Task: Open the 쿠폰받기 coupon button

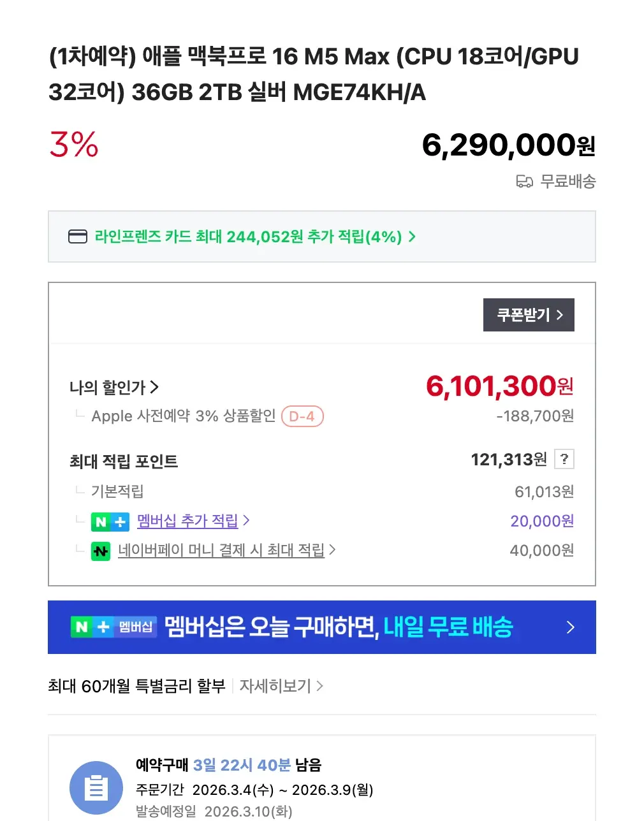Action: tap(529, 315)
